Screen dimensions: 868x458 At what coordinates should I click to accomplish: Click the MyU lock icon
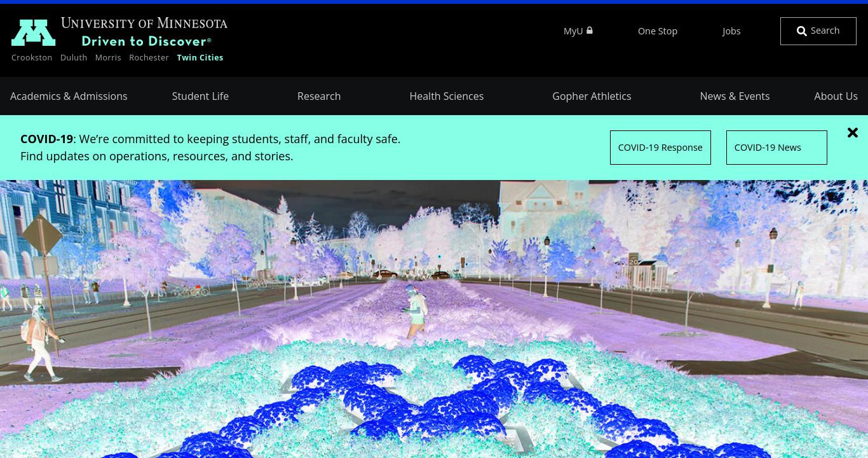[590, 30]
